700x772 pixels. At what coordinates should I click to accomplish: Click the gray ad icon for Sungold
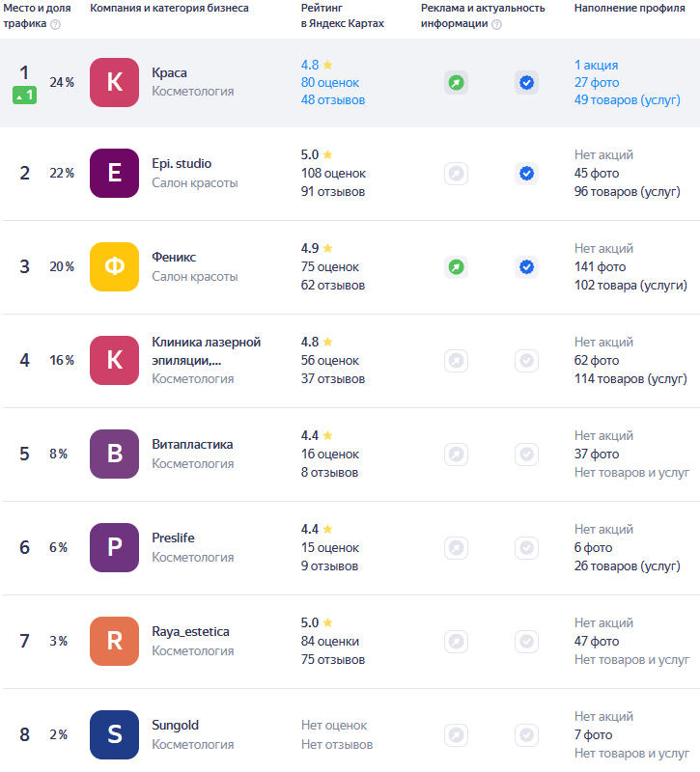click(x=456, y=735)
